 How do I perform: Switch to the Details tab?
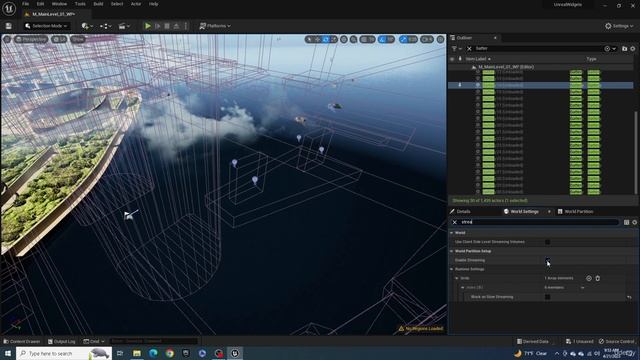click(460, 211)
